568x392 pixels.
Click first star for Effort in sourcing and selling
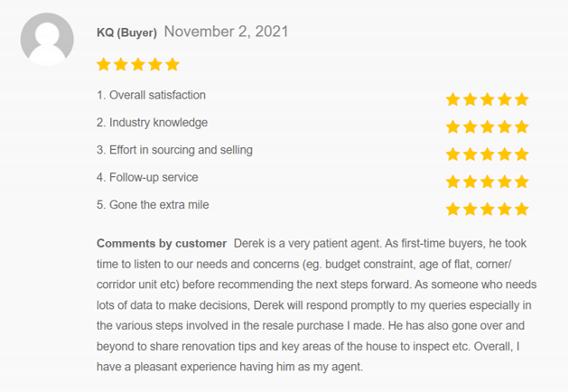[453, 154]
